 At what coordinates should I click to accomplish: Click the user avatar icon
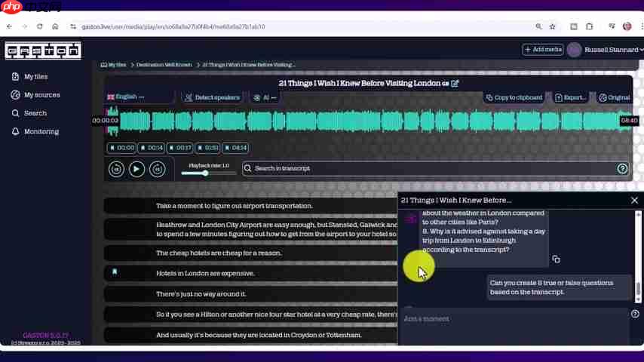pos(574,50)
